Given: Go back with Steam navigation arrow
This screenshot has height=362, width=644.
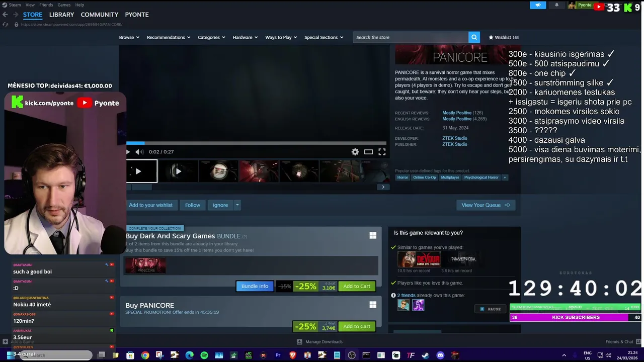Looking at the screenshot, I should (5, 15).
